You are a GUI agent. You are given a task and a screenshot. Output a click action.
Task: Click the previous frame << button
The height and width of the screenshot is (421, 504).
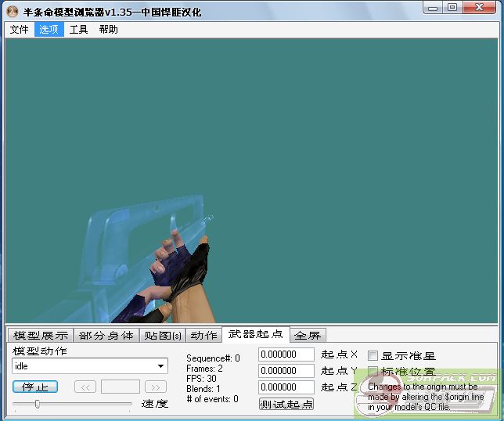(x=85, y=387)
